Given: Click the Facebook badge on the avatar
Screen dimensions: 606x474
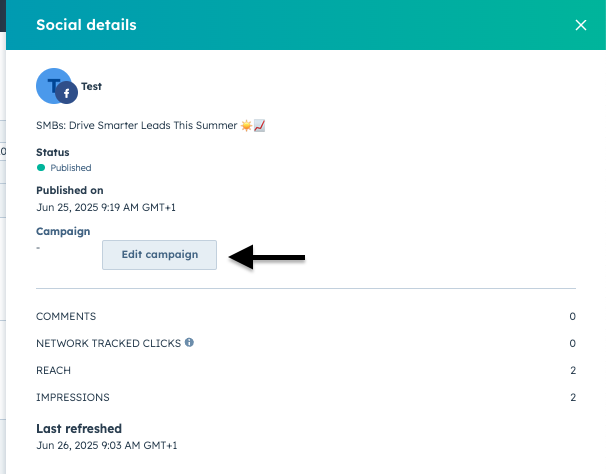Looking at the screenshot, I should pos(66,93).
